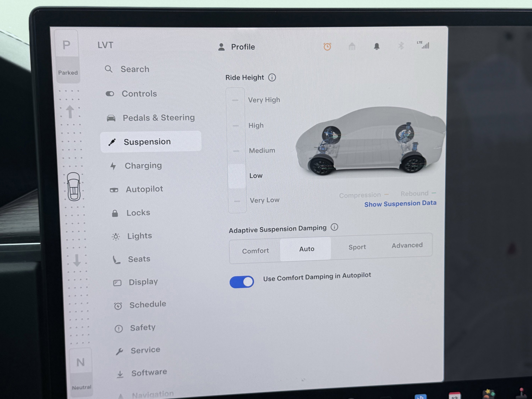The image size is (532, 399).
Task: Open the orange alarm clock icon
Action: point(327,46)
